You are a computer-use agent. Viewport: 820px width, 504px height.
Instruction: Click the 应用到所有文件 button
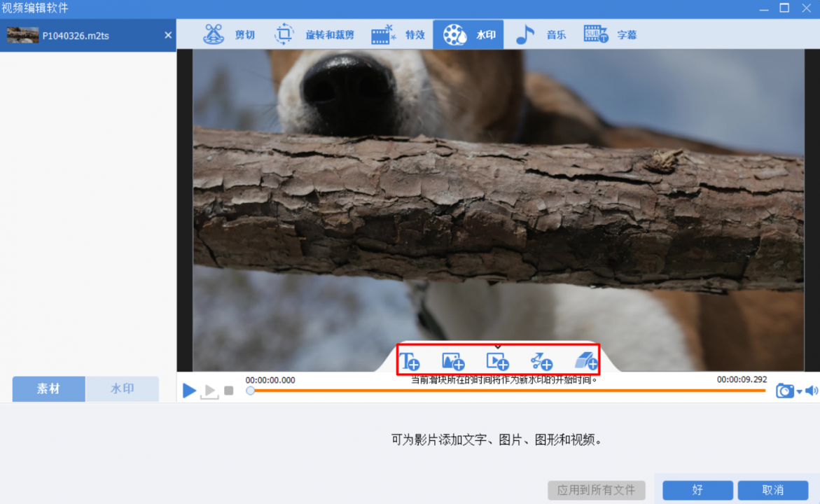(x=596, y=490)
